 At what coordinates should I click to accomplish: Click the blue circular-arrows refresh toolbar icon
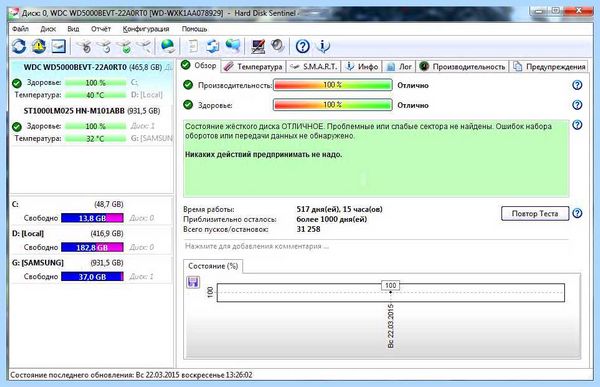(19, 46)
